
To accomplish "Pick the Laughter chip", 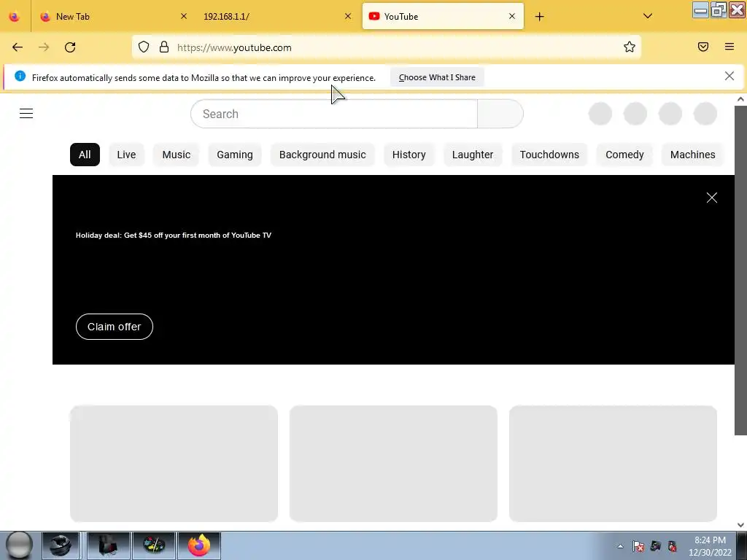I will click(x=473, y=155).
